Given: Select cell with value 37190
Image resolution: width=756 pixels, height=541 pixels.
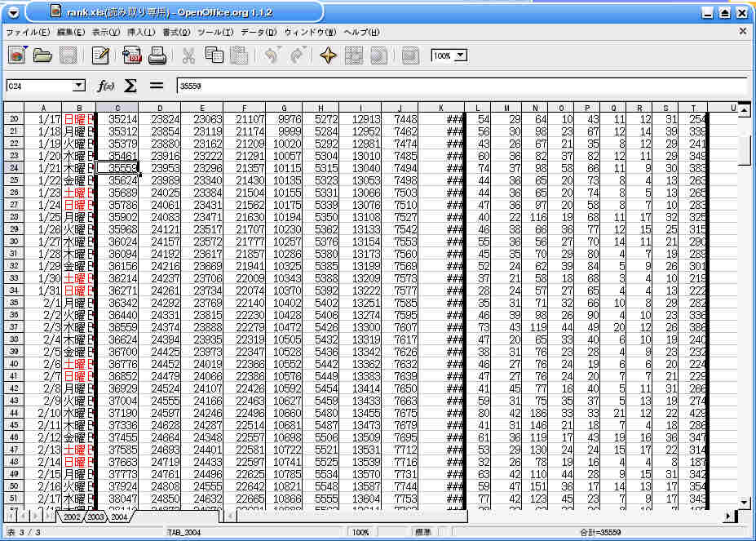Looking at the screenshot, I should pyautogui.click(x=117, y=413).
